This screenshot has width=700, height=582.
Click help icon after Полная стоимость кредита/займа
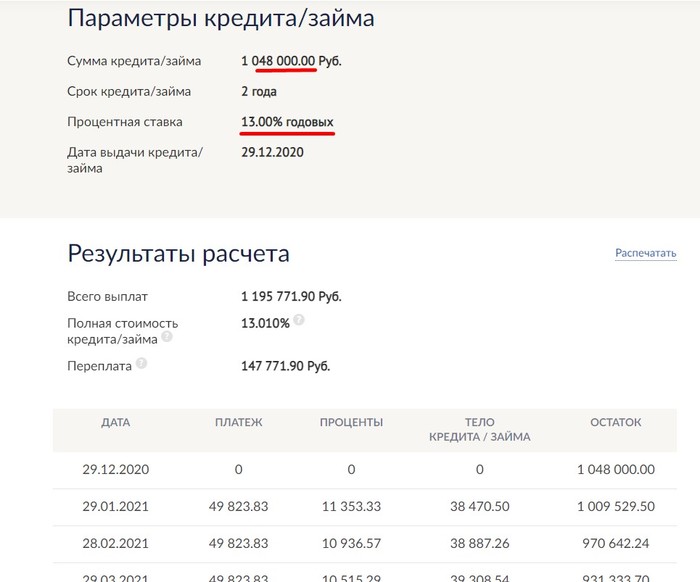(167, 337)
